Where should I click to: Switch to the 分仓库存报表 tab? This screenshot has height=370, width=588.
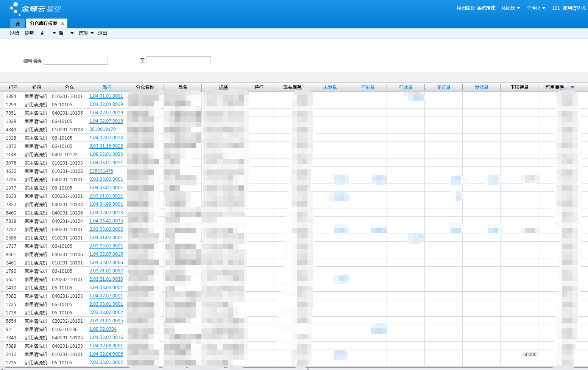point(44,23)
